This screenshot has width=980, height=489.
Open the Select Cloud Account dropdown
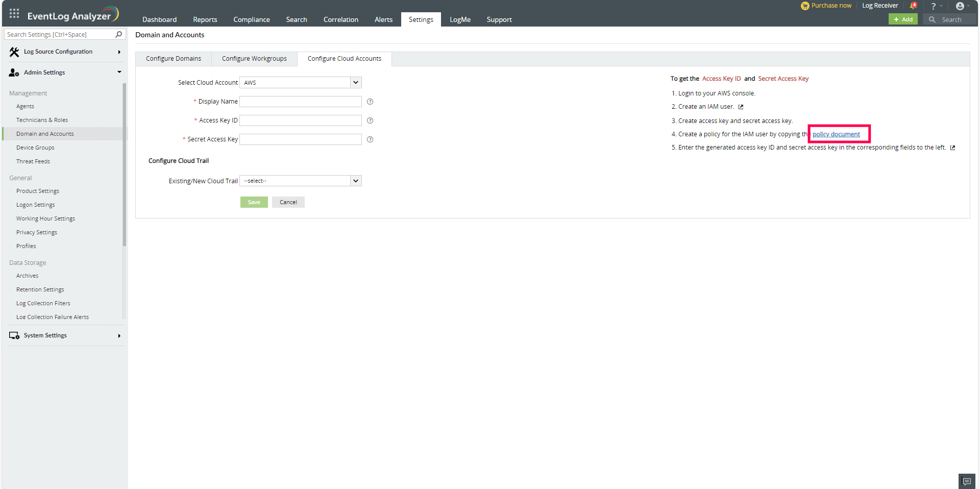[356, 82]
